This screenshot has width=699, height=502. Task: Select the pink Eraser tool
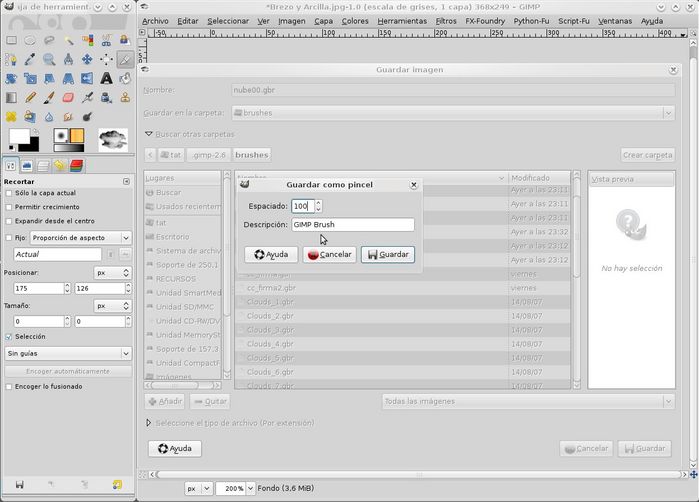(68, 98)
